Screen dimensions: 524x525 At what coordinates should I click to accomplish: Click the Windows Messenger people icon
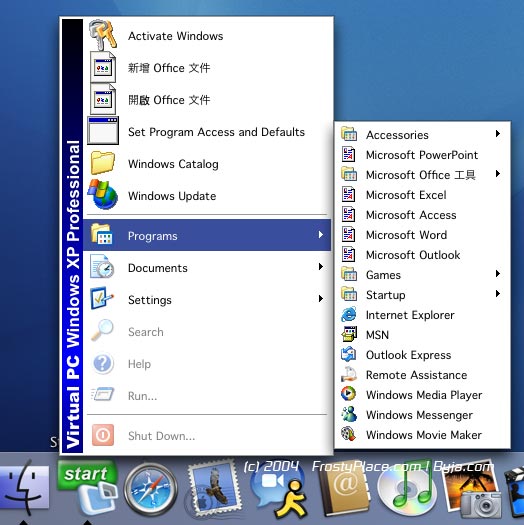(x=349, y=414)
